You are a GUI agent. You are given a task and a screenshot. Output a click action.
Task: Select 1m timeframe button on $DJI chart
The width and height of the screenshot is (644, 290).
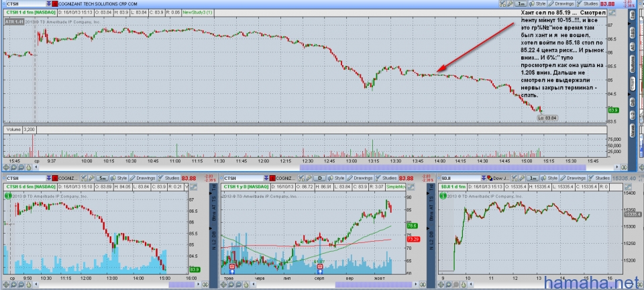533,179
